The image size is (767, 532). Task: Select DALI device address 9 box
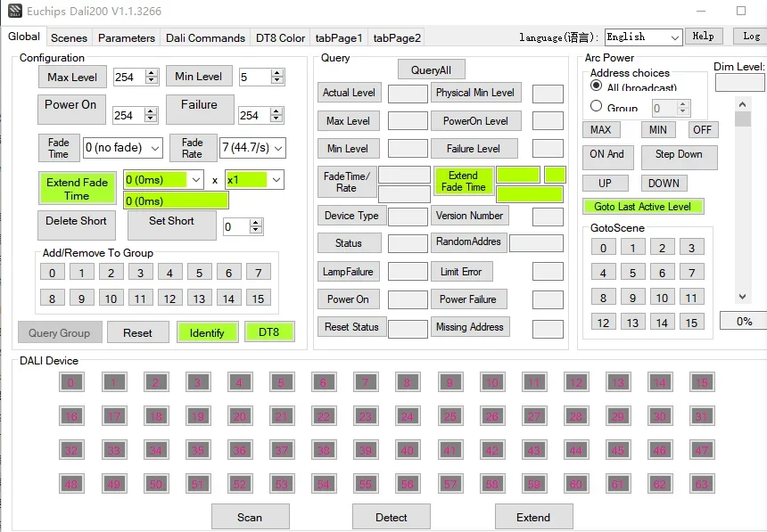coord(449,382)
